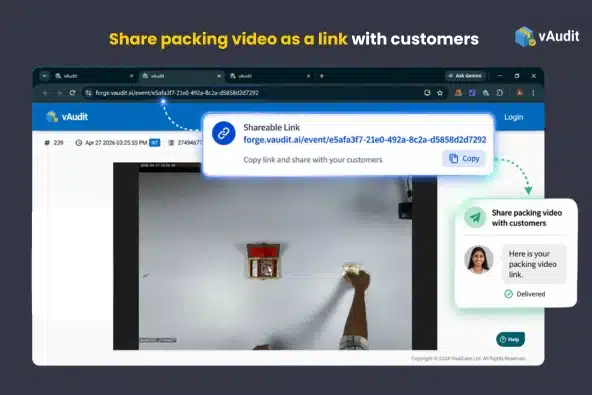Select the copyright footer text
The height and width of the screenshot is (395, 592).
click(x=468, y=358)
